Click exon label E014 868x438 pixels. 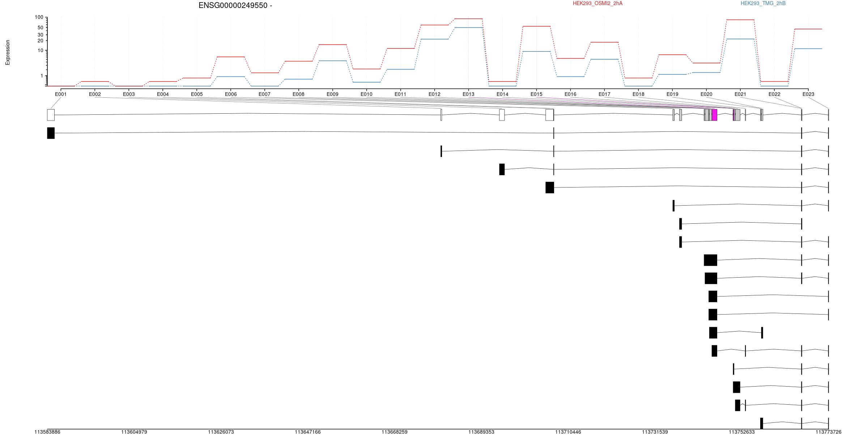502,94
